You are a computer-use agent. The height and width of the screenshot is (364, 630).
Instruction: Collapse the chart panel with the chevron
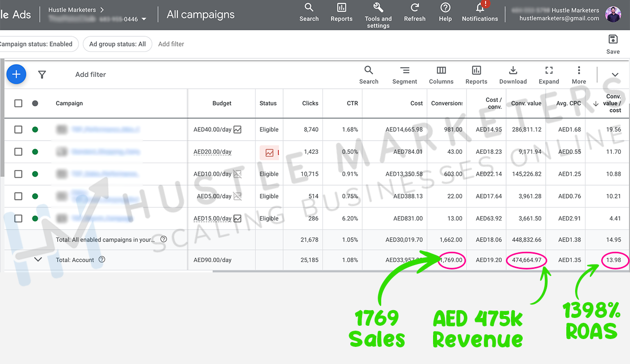[615, 75]
